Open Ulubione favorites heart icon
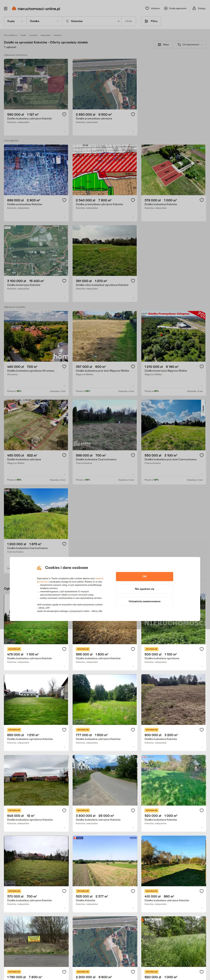Screen dimensions: 210x980 [147, 8]
